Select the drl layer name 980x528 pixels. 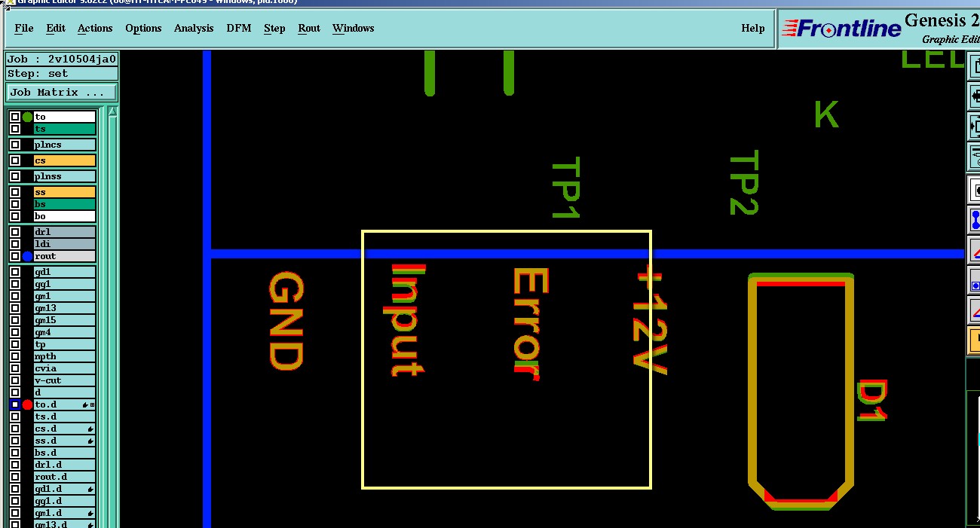(x=65, y=232)
